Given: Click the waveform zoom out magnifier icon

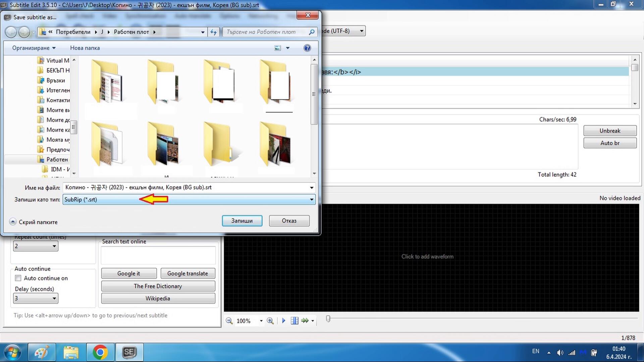Looking at the screenshot, I should (x=229, y=321).
